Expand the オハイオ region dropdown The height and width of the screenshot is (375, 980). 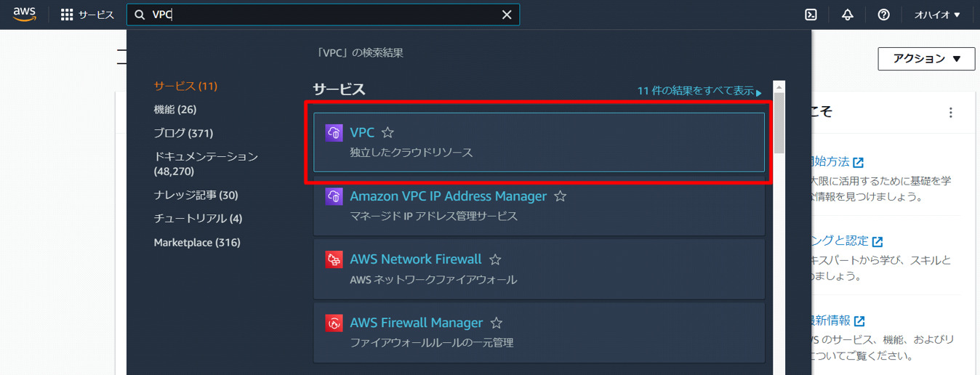(x=937, y=15)
